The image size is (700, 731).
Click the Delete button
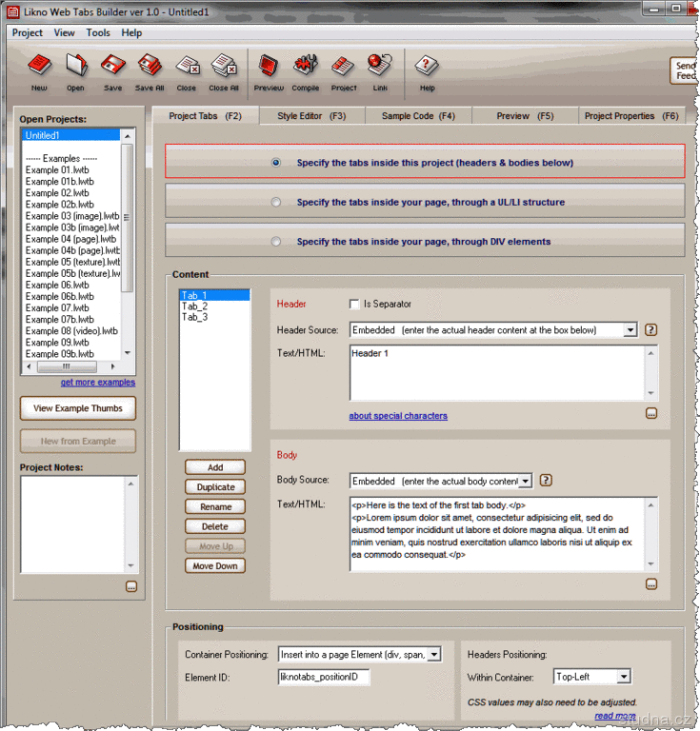click(x=215, y=526)
